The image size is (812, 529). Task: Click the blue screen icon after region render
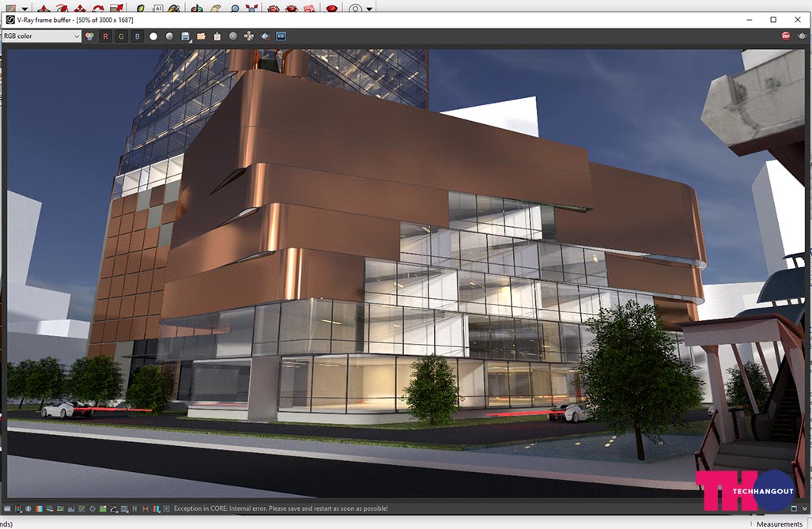point(281,36)
